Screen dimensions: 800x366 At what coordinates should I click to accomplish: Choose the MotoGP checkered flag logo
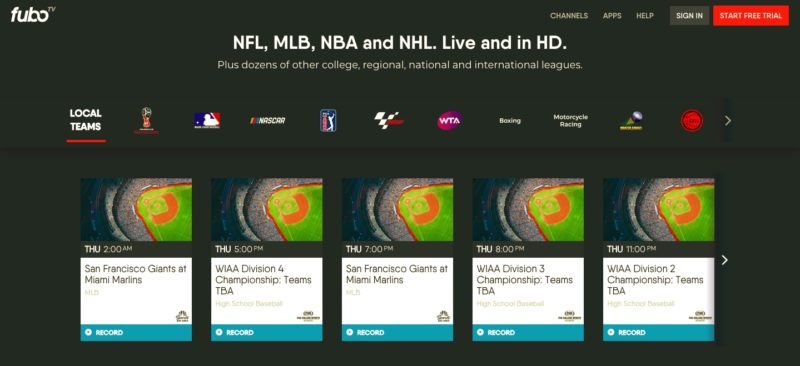coord(389,120)
